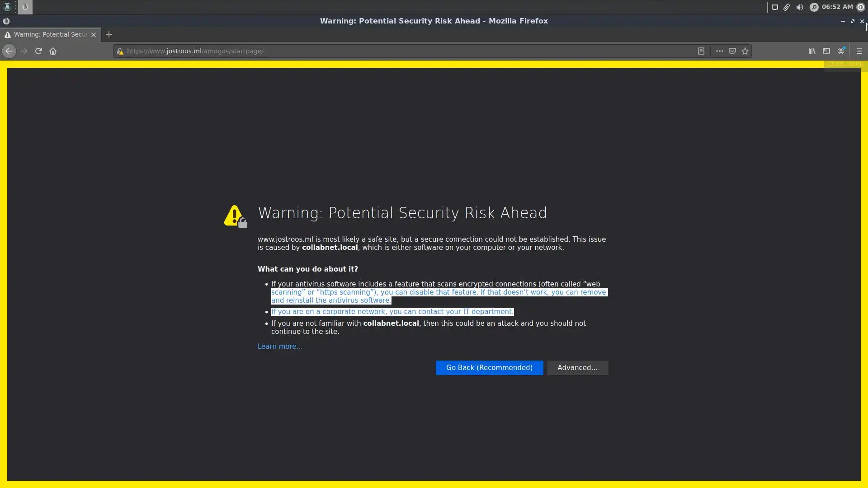Open system volume speaker icon
This screenshot has height=488, width=868.
click(800, 7)
